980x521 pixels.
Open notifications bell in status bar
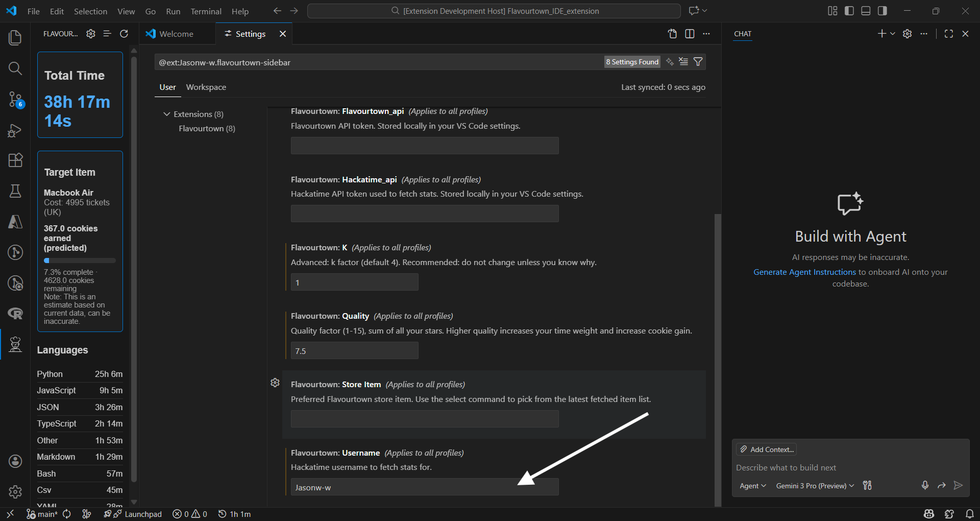coord(969,514)
